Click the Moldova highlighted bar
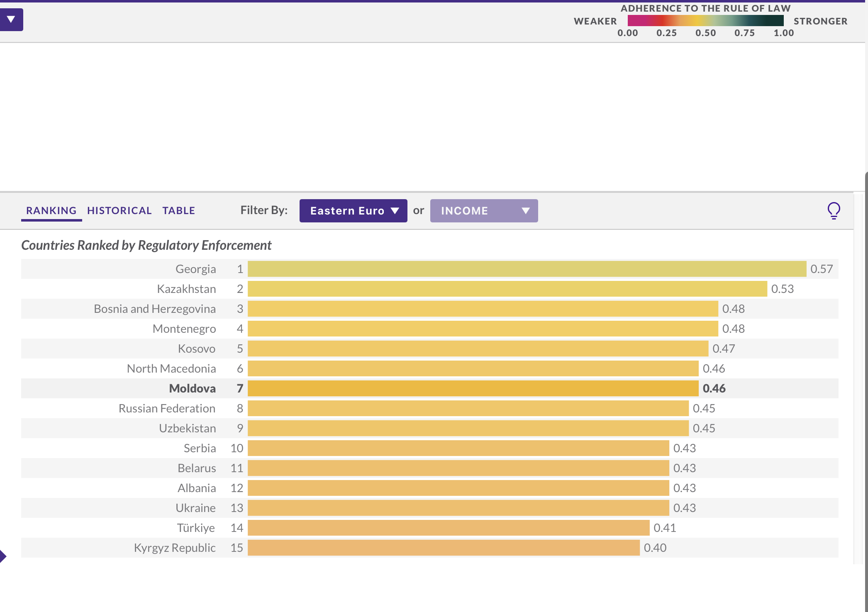Screen dimensions: 868x612 (473, 388)
